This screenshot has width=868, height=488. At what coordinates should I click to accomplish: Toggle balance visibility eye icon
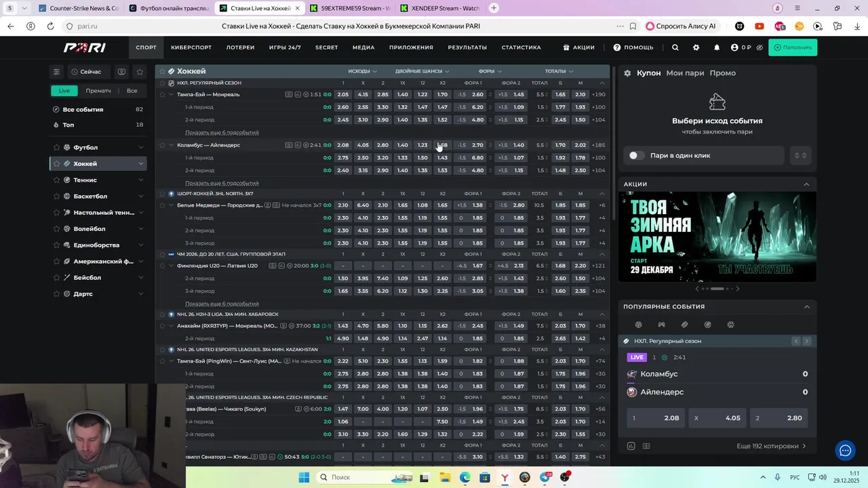pos(759,47)
